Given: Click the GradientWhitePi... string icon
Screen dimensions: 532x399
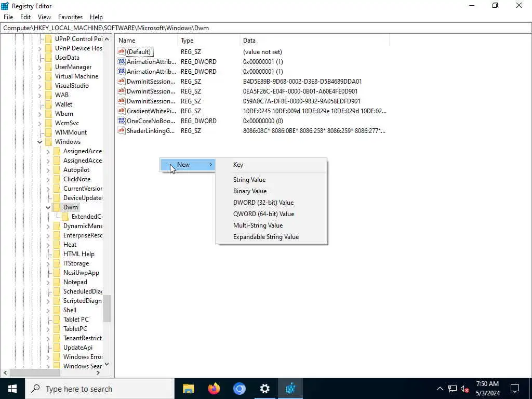Looking at the screenshot, I should click(x=121, y=111).
